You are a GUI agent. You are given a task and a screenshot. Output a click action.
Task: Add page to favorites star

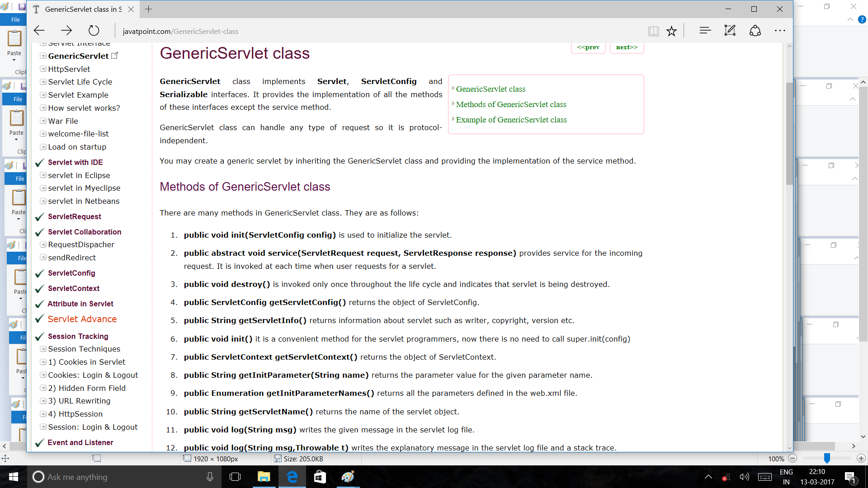(671, 31)
